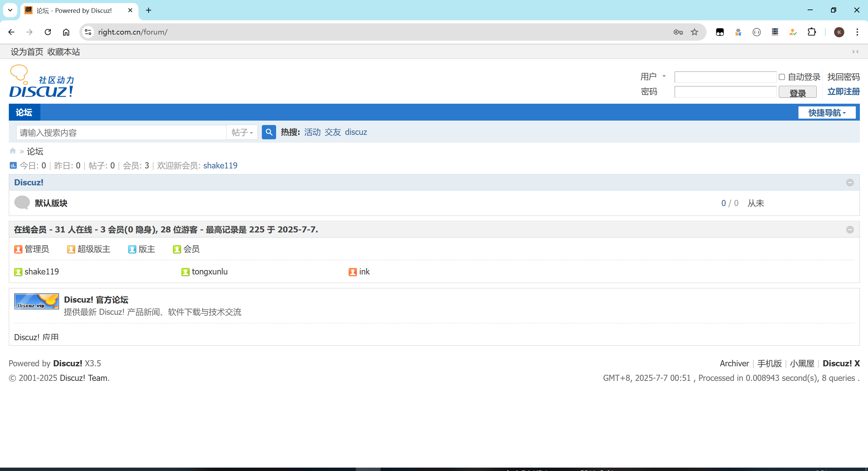The width and height of the screenshot is (868, 471).
Task: Select the 论坛 navigation tab
Action: coord(24,112)
